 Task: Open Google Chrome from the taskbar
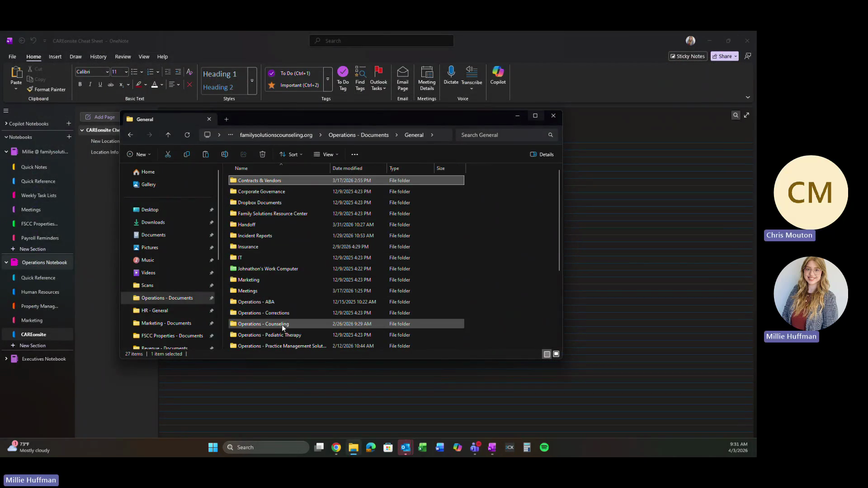pos(336,447)
